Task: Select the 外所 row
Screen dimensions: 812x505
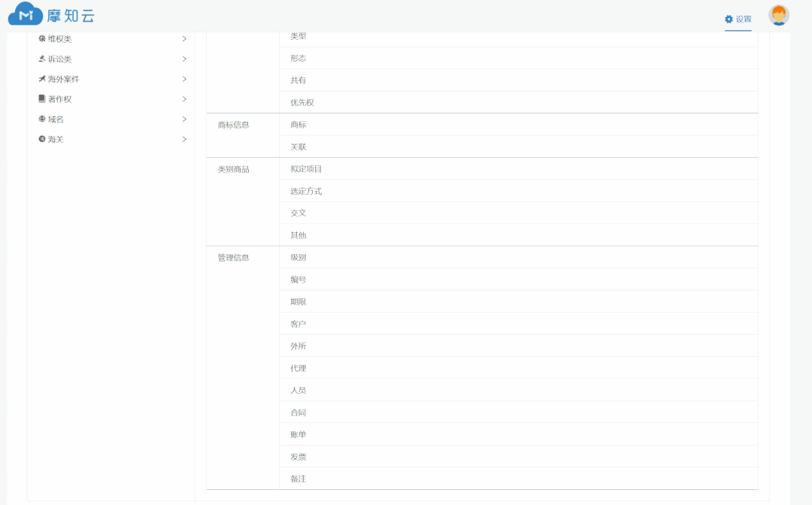Action: click(x=518, y=346)
